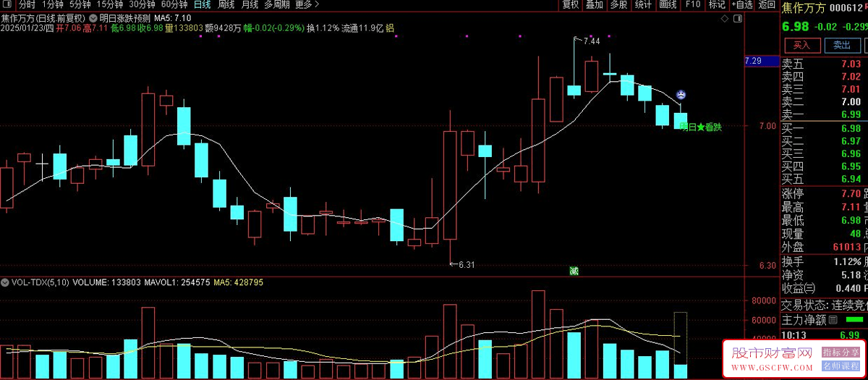Select the 1分钟 period
Image resolution: width=868 pixels, height=380 pixels.
[x=53, y=4]
